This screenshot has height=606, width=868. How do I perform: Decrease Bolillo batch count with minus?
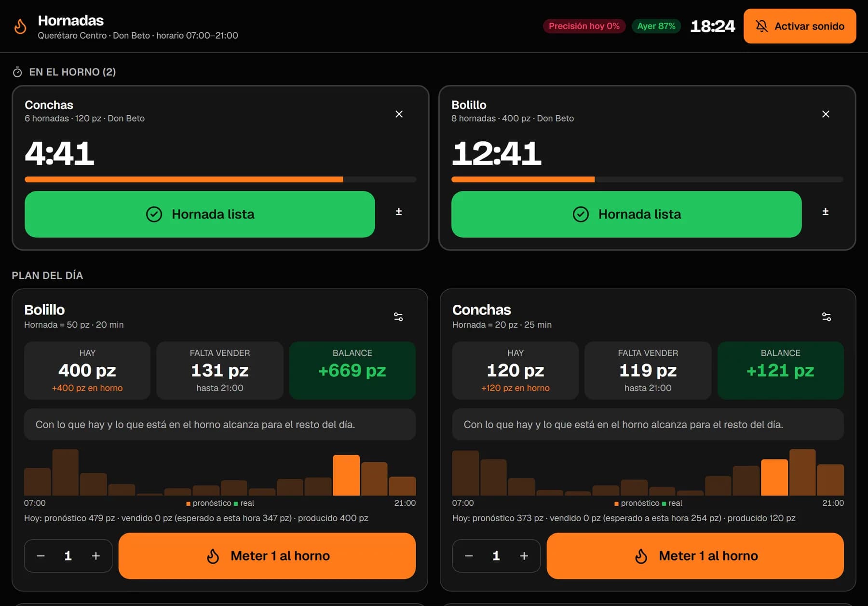[41, 556]
